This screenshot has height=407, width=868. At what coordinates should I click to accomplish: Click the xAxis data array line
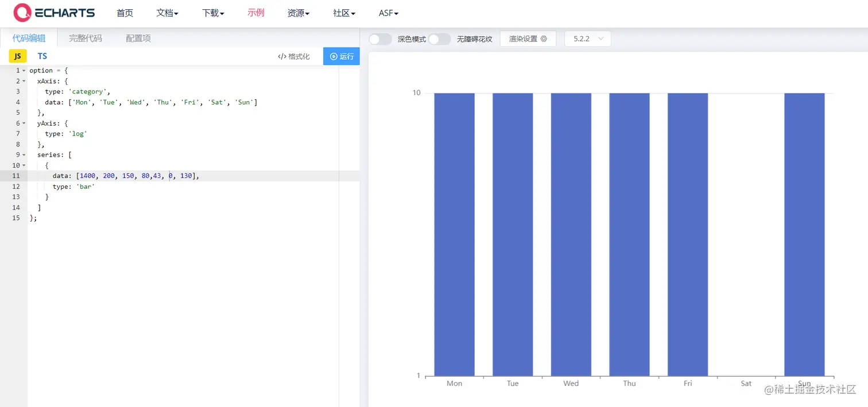(x=151, y=102)
